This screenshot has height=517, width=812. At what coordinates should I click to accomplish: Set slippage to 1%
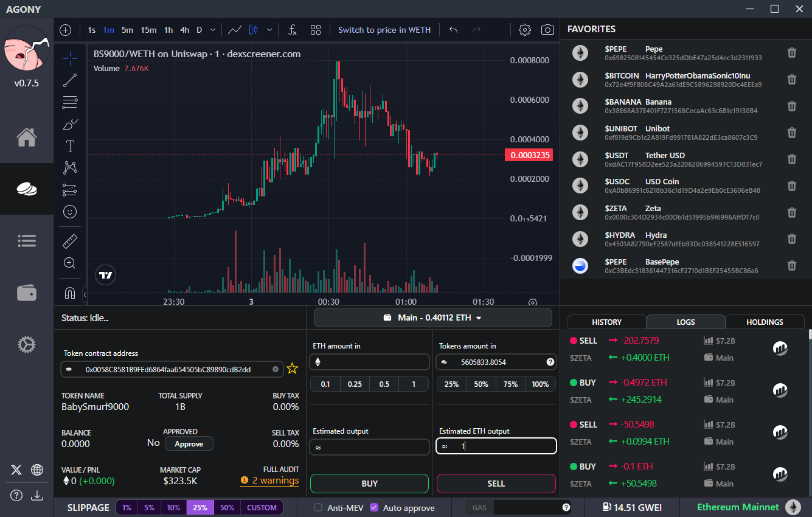(127, 507)
